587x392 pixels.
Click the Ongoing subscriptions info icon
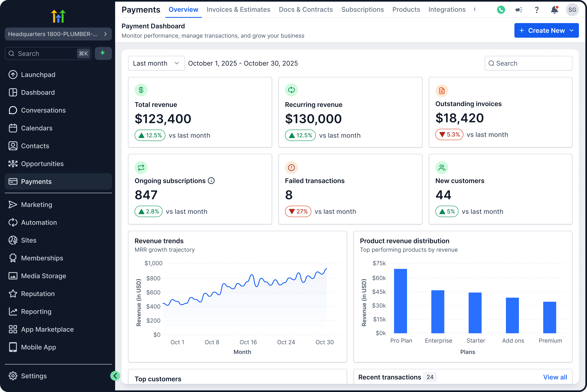tap(211, 181)
